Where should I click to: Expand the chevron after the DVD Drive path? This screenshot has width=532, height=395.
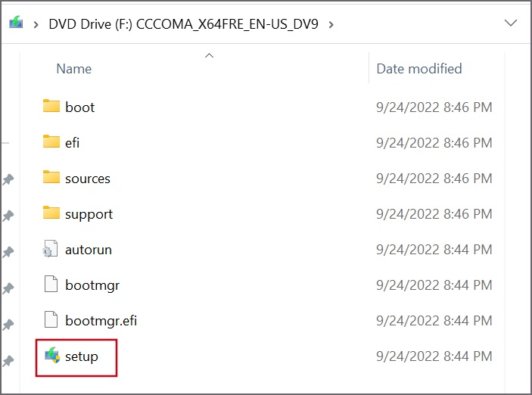pos(331,24)
